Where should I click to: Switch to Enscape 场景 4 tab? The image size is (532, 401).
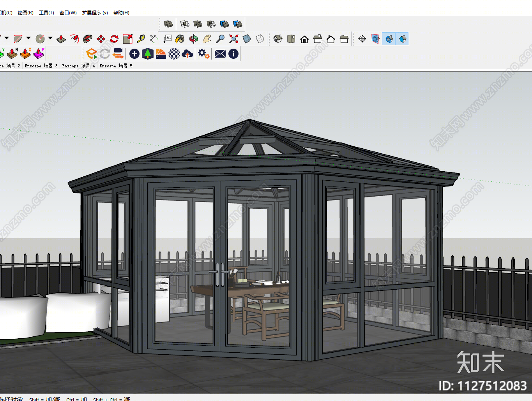point(78,66)
